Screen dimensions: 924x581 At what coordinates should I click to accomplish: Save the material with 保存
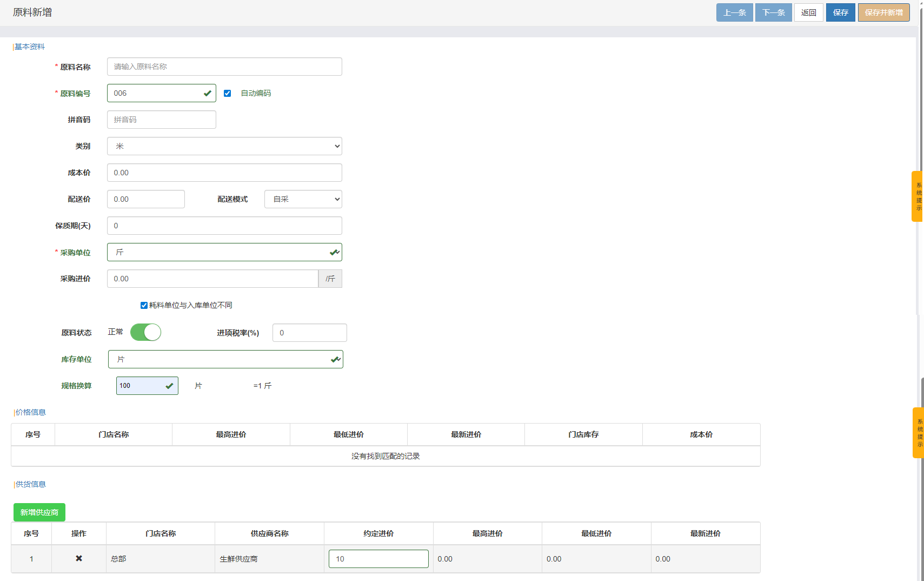pos(840,12)
